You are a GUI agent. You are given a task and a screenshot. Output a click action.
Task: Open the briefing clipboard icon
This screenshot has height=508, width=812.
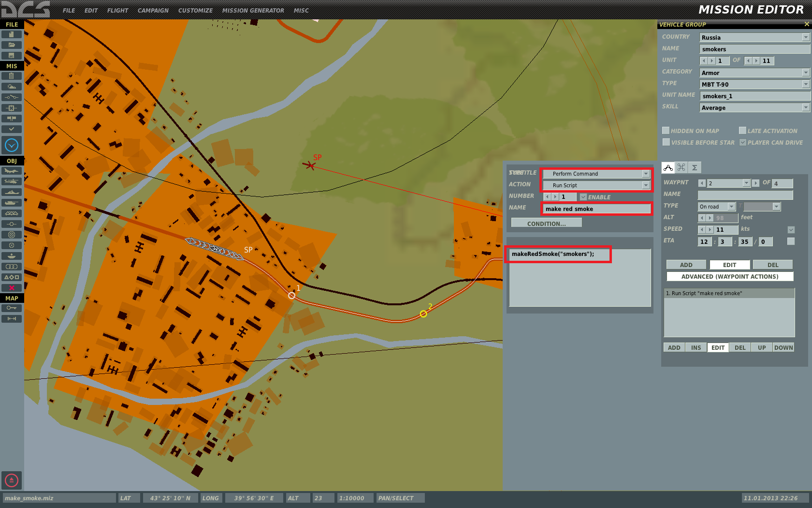[x=12, y=76]
